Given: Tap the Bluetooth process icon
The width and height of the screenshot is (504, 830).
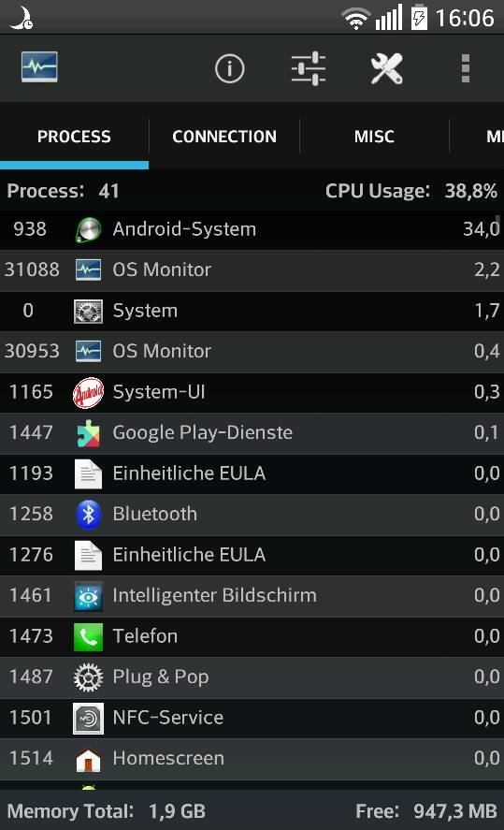Looking at the screenshot, I should (x=88, y=514).
